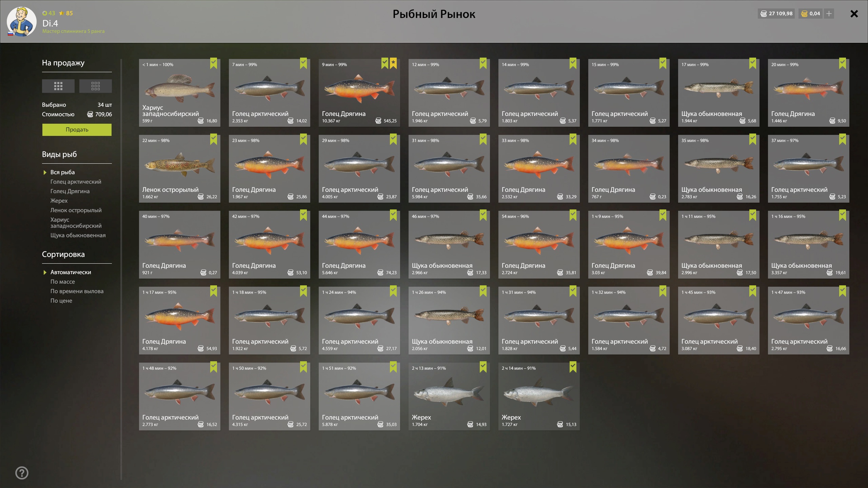Sort fish По массе
This screenshot has width=868, height=488.
point(63,282)
